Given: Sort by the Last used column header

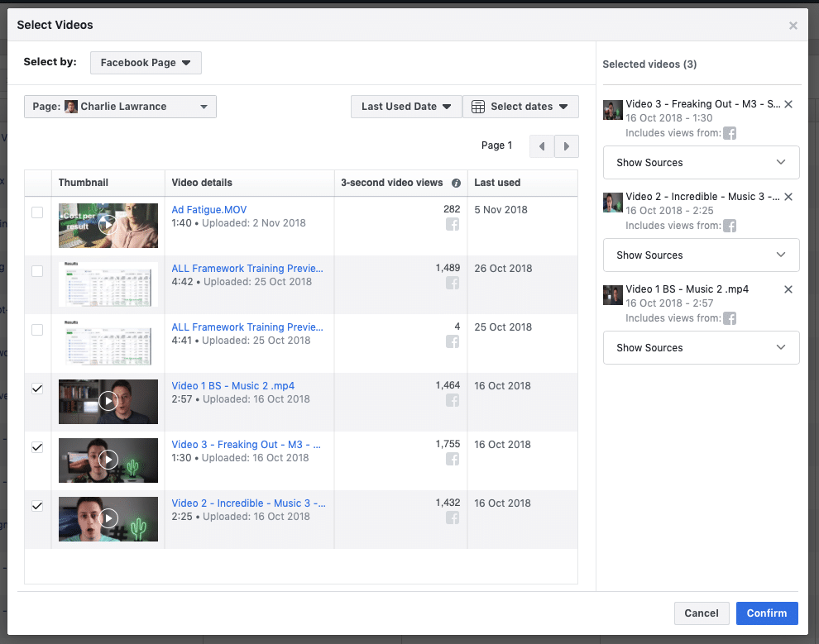Looking at the screenshot, I should 497,183.
